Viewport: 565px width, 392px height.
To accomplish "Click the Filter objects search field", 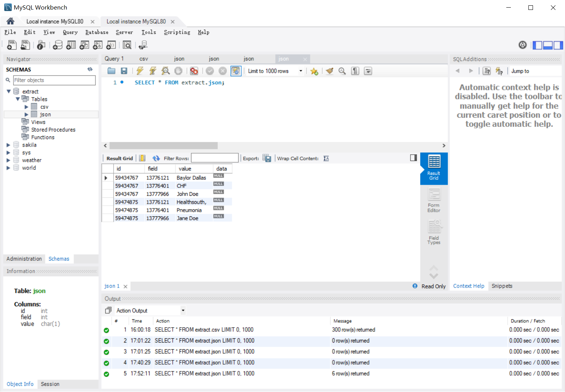I will (54, 80).
